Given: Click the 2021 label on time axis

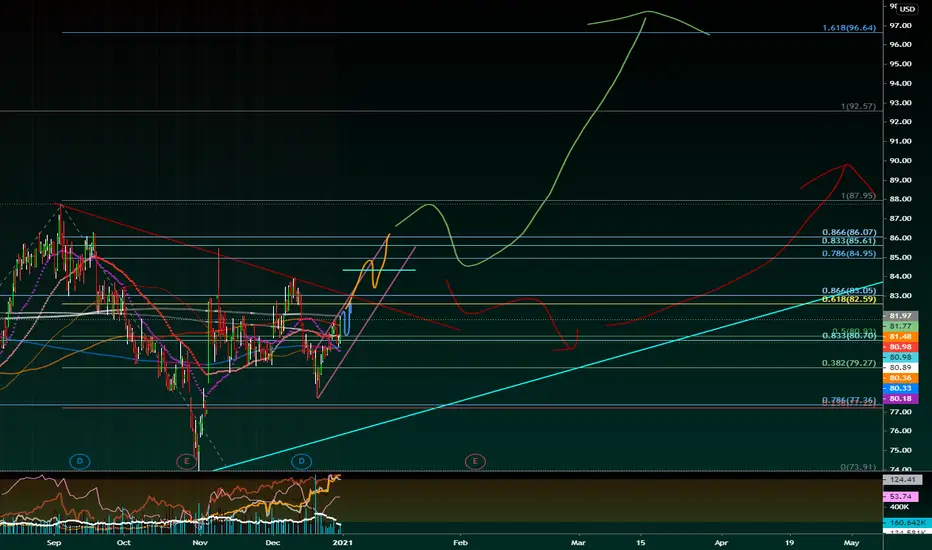Looking at the screenshot, I should pos(342,542).
